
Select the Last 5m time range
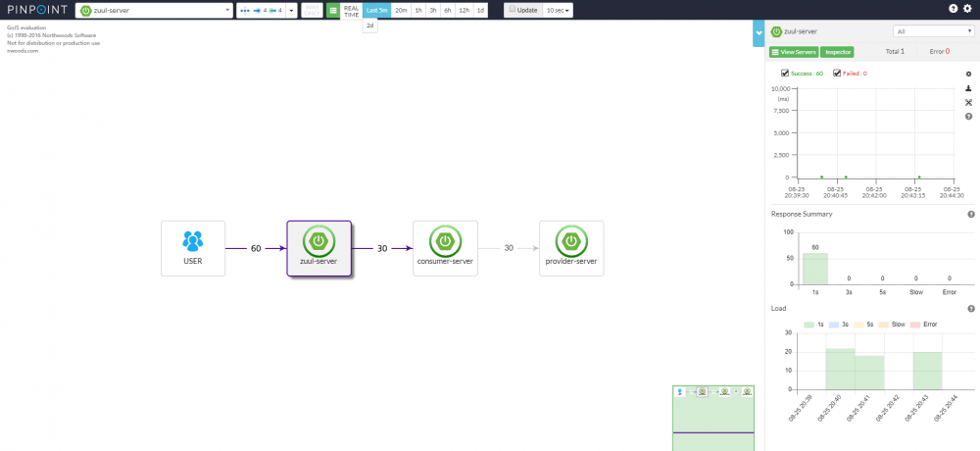coord(377,10)
